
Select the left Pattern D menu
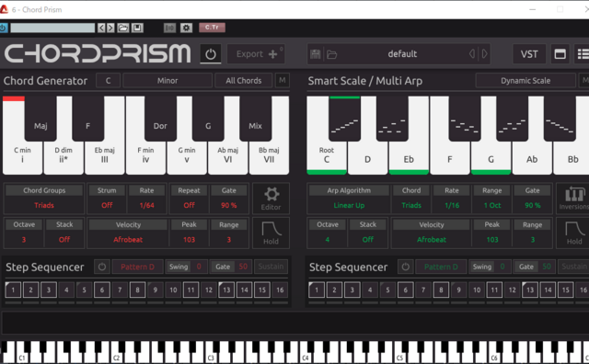point(137,267)
